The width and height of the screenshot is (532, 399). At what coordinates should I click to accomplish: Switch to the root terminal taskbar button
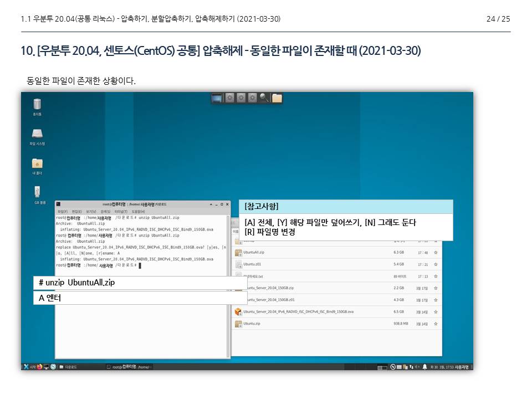pos(129,367)
